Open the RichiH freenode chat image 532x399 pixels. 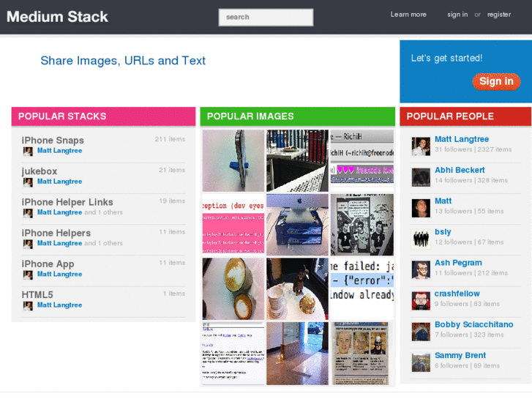(x=361, y=160)
